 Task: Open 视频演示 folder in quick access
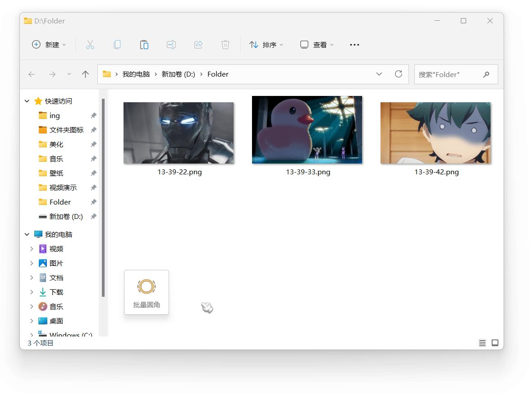click(x=63, y=187)
